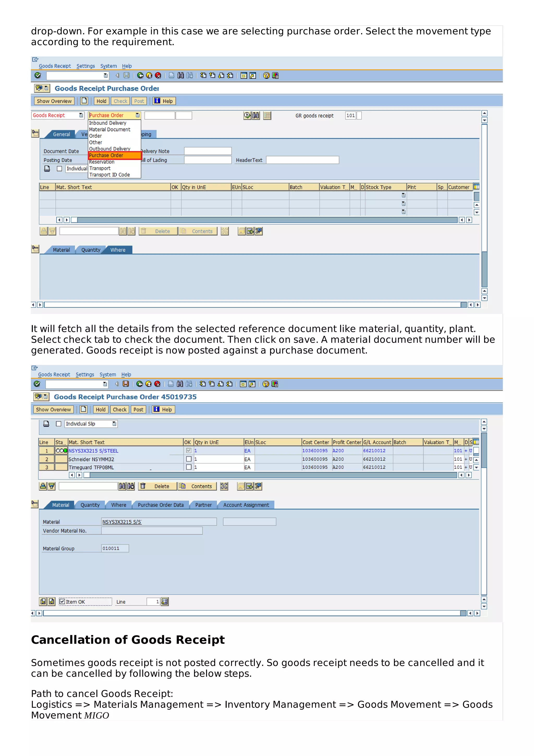Click the green Back arrow icon in the upper SAP screen
534x756 pixels.
140,75
